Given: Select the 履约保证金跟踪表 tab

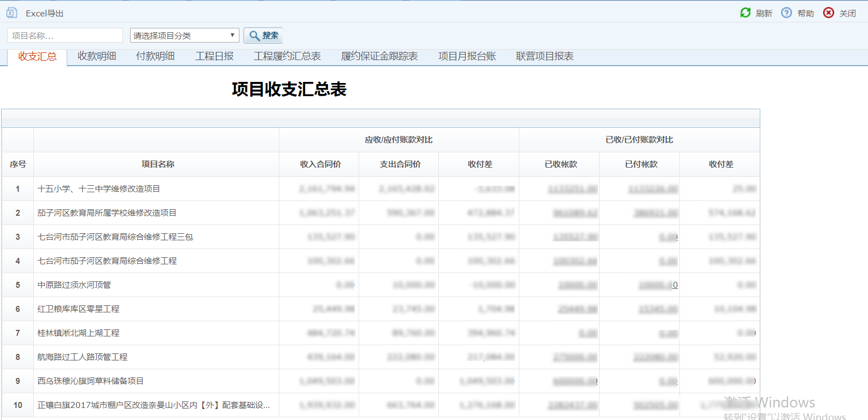Looking at the screenshot, I should (379, 56).
